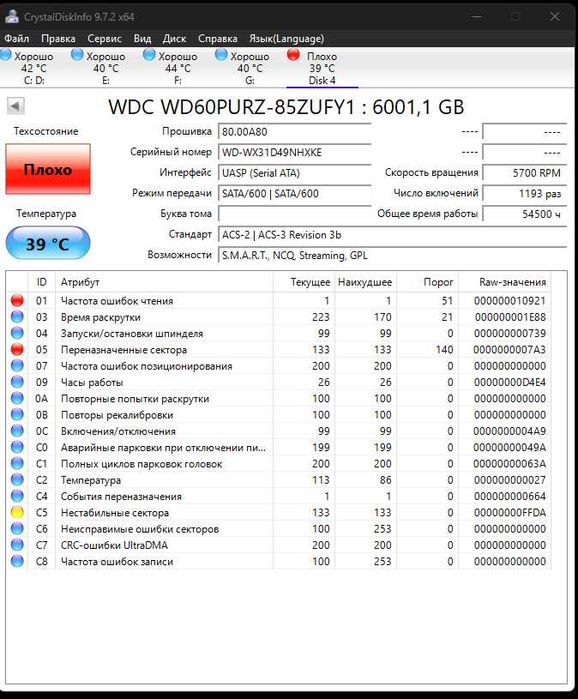This screenshot has width=578, height=699.
Task: Click the red status icon above Disk 4
Action: click(293, 55)
